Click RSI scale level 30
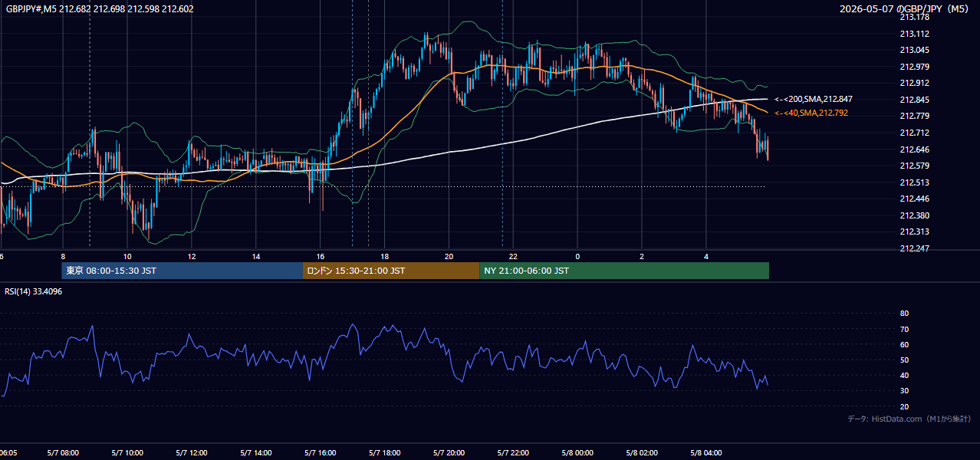 click(x=904, y=391)
